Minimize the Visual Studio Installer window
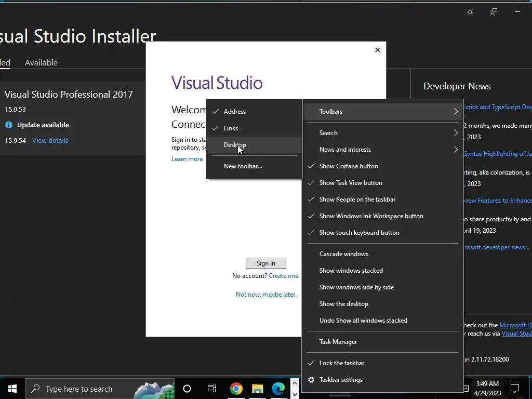The image size is (532, 399). tap(517, 12)
